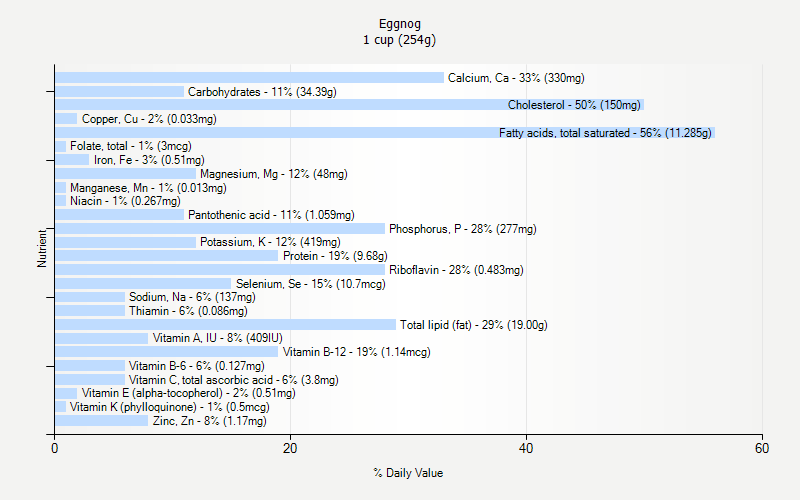
Task: Click the 'Protein - 19% (9.68g)' label
Action: (x=335, y=256)
